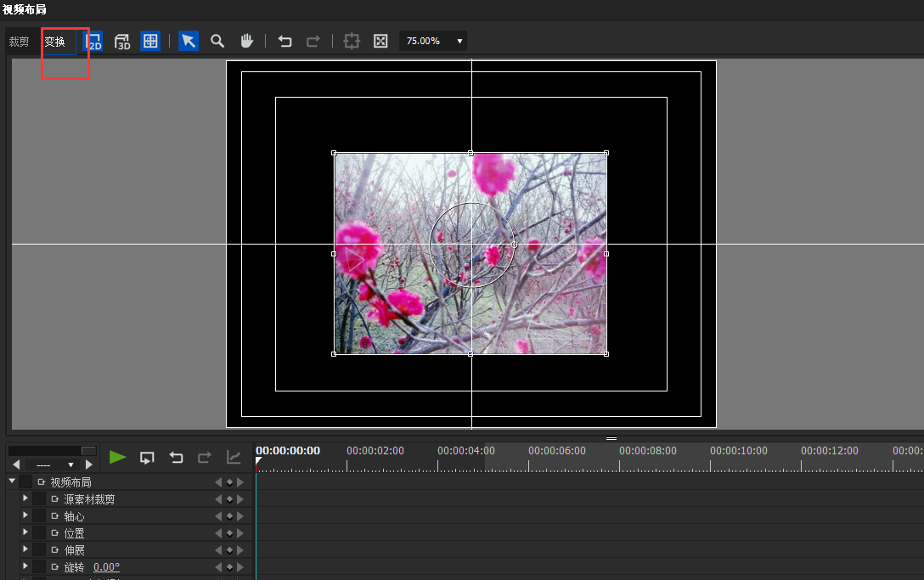Toggle the guide grid display icon
Image resolution: width=924 pixels, height=580 pixels.
tap(150, 41)
